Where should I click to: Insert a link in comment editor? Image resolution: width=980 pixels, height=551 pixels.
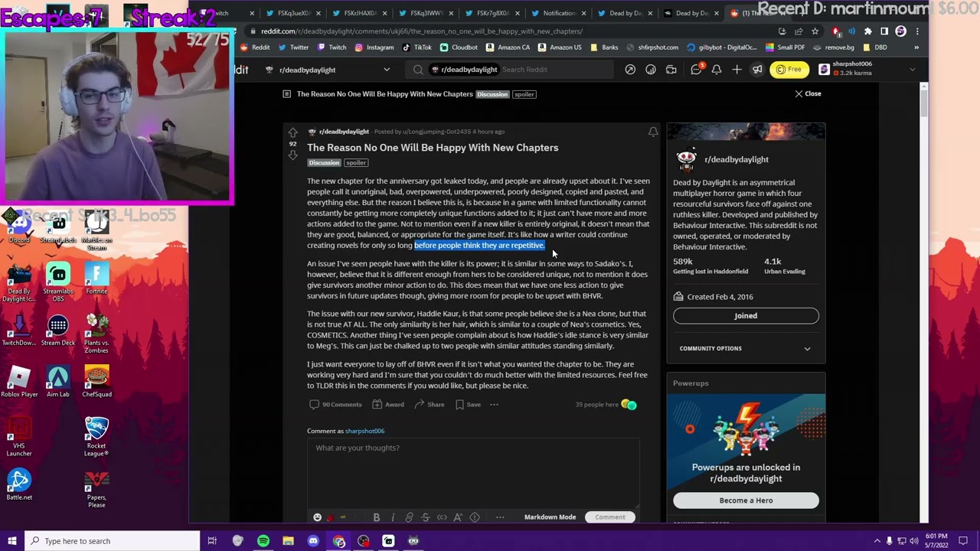click(409, 517)
